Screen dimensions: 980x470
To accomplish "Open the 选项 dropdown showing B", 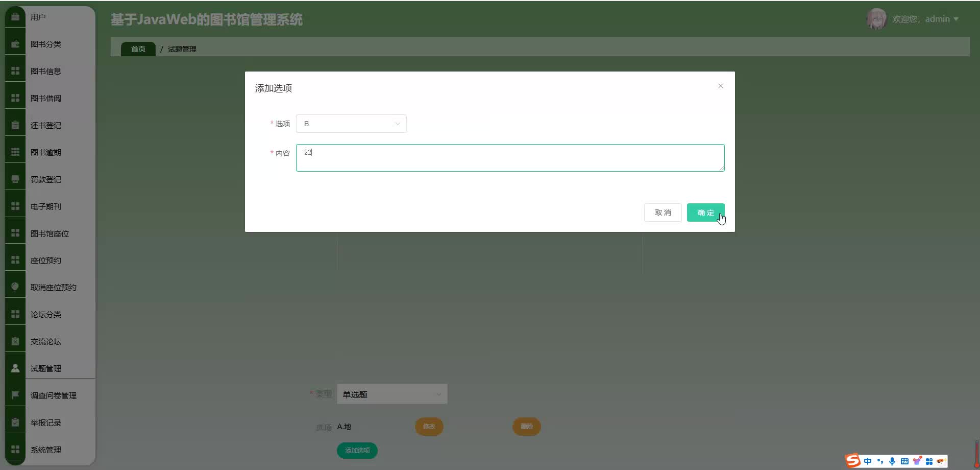I will click(x=351, y=124).
